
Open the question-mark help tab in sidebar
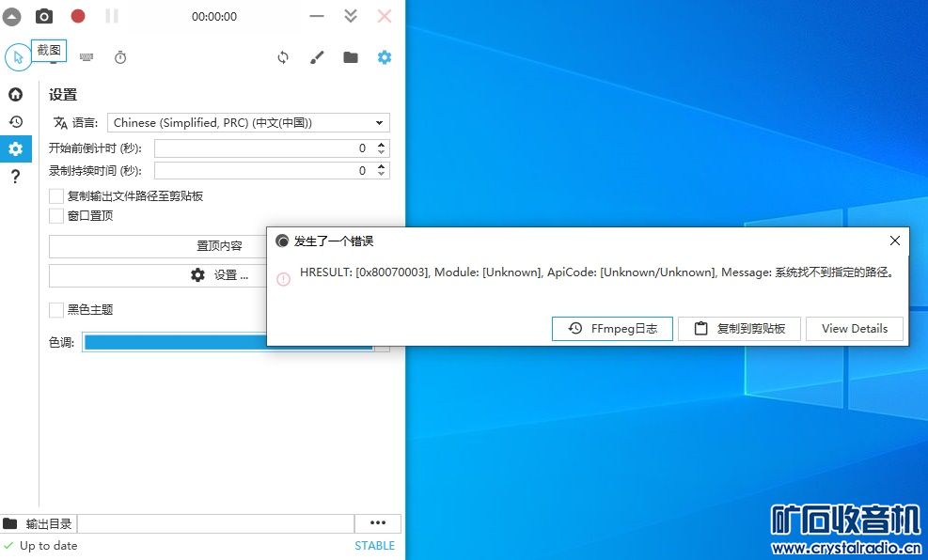(16, 177)
